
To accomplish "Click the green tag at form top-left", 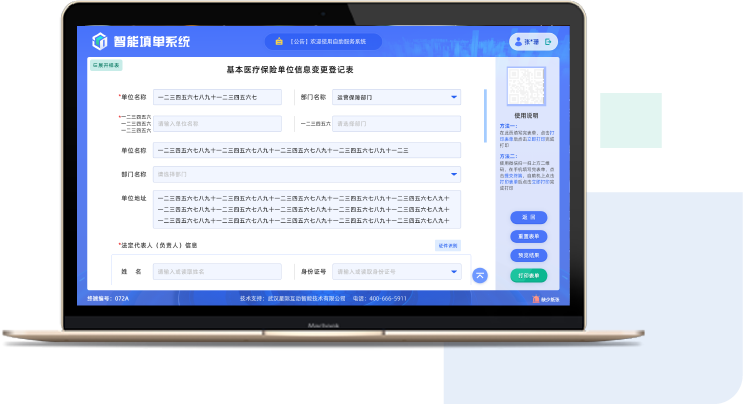I will [x=107, y=65].
